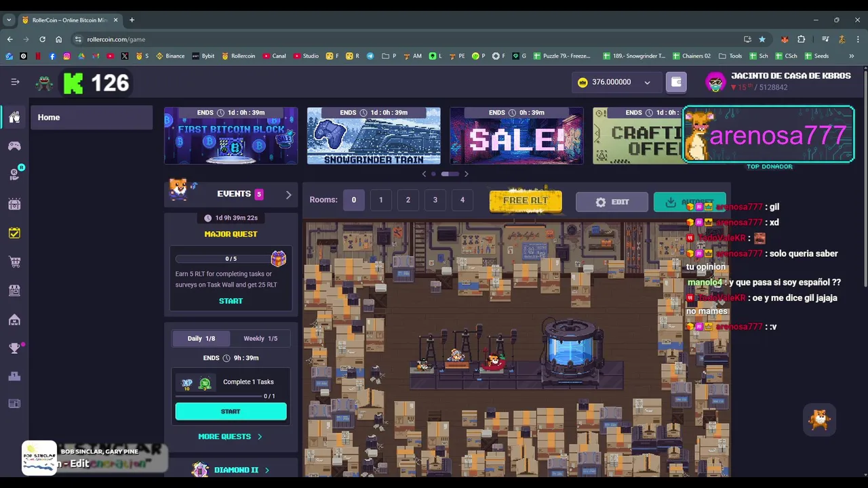
Task: Open the First Bitcoin Block banner
Action: pyautogui.click(x=231, y=136)
